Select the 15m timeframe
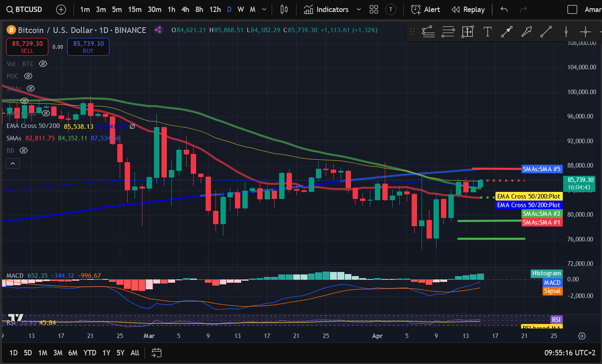The width and height of the screenshot is (602, 364). (x=135, y=9)
